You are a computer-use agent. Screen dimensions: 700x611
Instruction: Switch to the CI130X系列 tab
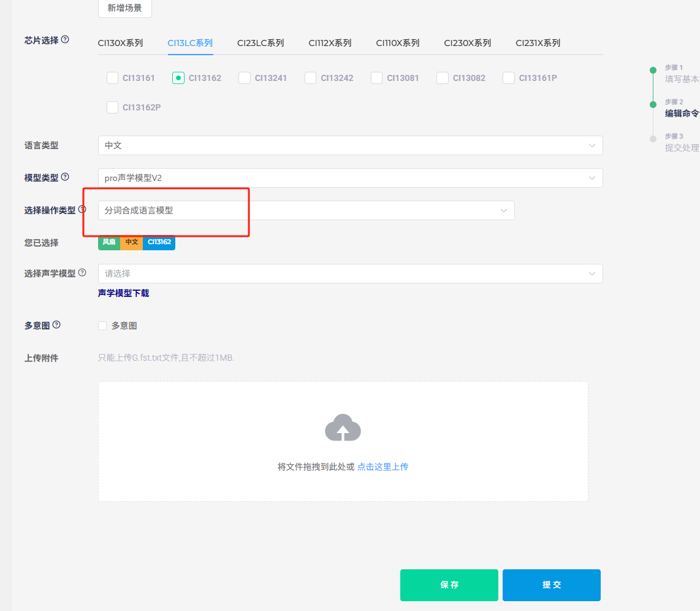[120, 43]
